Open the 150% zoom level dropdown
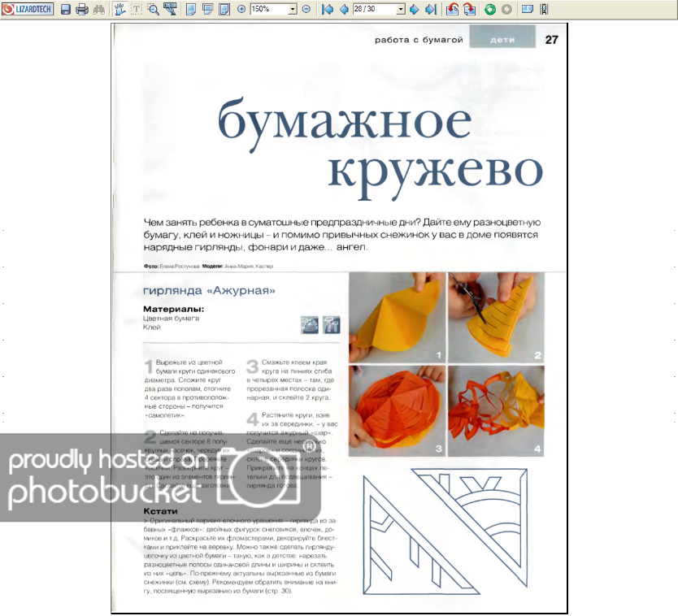The image size is (678, 616). 292,9
